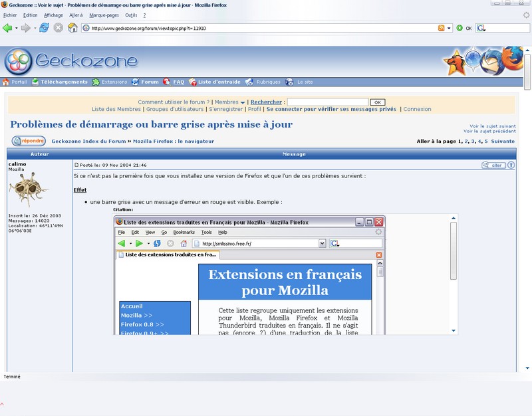Image resolution: width=532 pixels, height=416 pixels.
Task: Click the Connexion link
Action: tap(417, 109)
